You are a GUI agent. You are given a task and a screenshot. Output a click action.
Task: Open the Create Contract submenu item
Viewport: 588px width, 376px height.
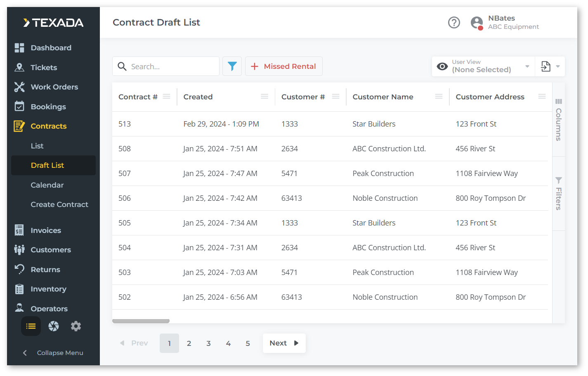59,204
